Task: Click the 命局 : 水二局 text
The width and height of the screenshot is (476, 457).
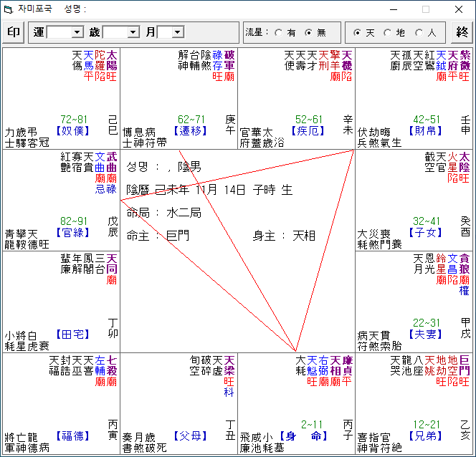Action: click(164, 213)
